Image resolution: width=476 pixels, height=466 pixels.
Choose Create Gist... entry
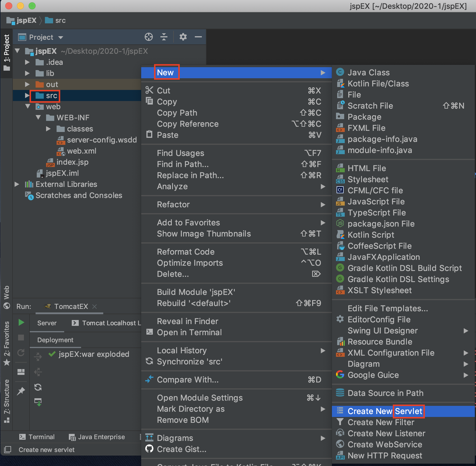236,449
